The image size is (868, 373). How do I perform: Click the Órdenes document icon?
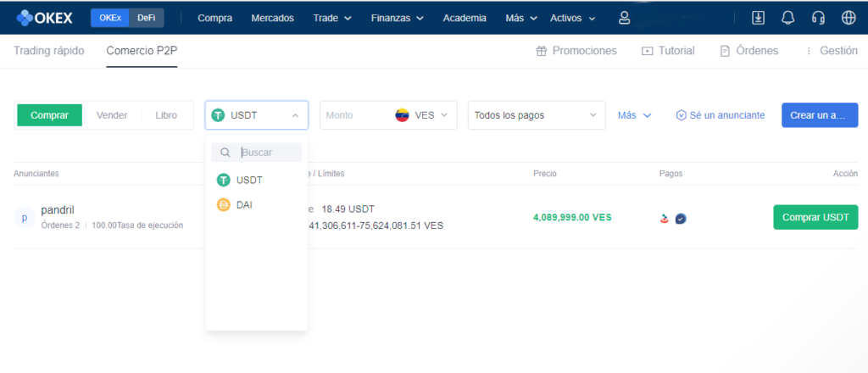[725, 51]
